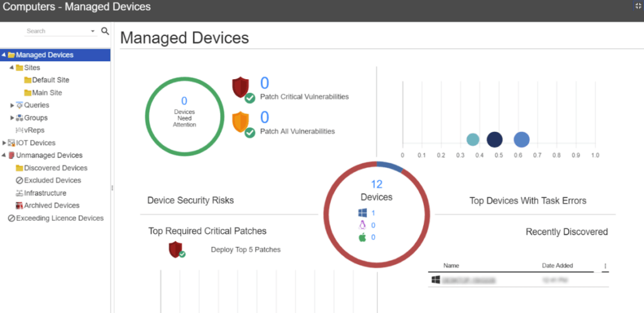Click the red Patch Critical Vulnerabilities shield
The image size is (644, 313).
coord(241,87)
